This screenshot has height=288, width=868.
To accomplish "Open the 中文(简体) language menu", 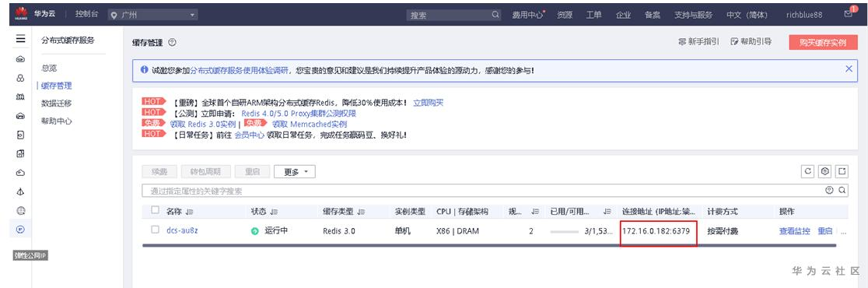I will pos(747,15).
